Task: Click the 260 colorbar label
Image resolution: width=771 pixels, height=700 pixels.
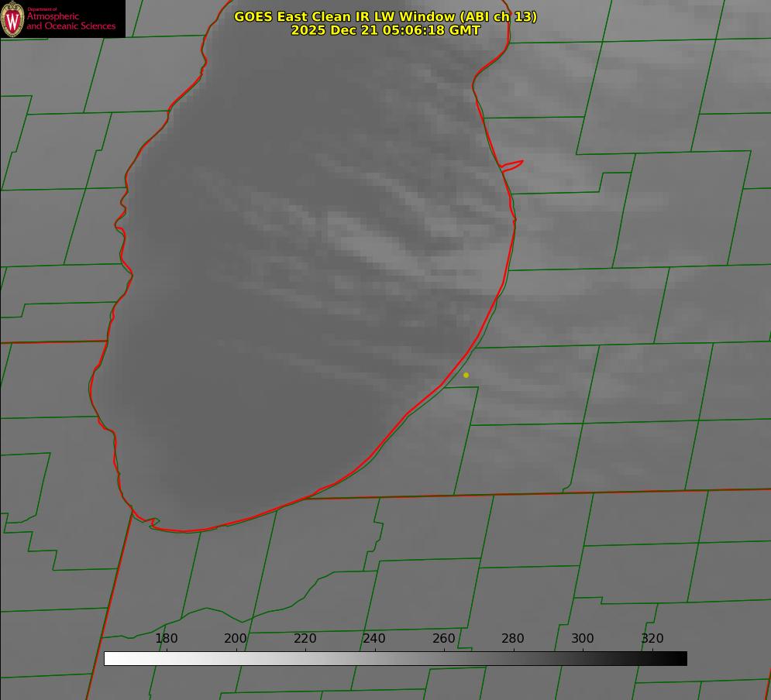Action: [x=443, y=638]
